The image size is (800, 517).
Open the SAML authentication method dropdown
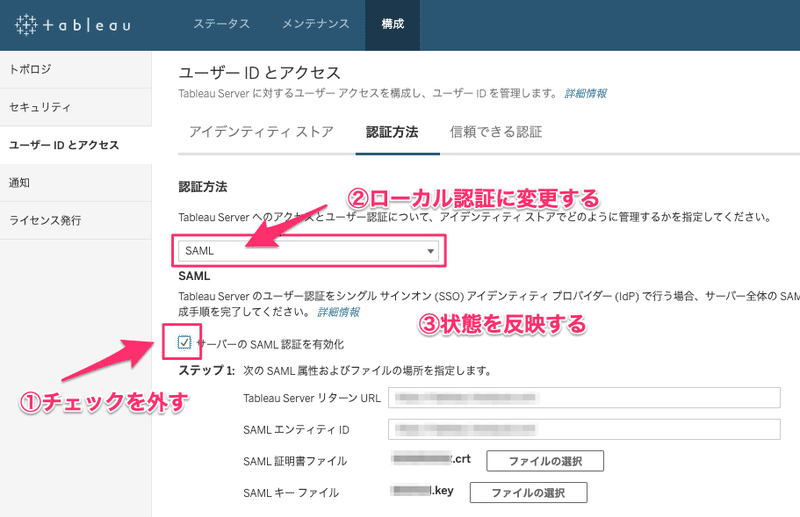[x=308, y=251]
